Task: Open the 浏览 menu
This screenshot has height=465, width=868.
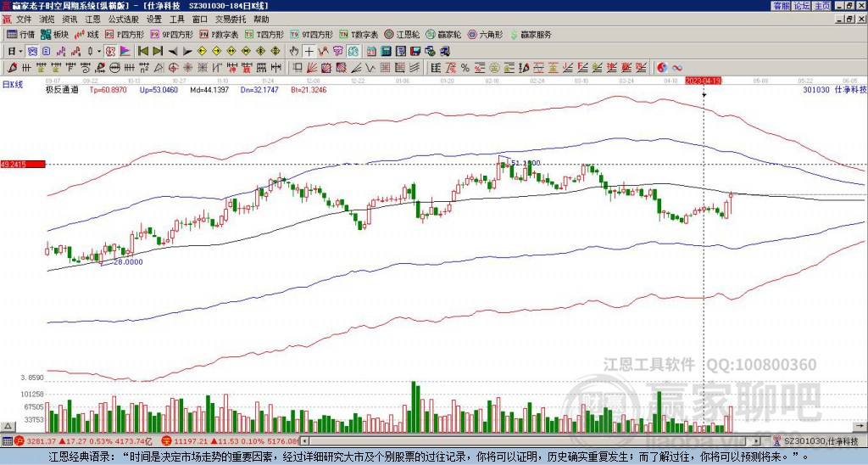Action: [47, 20]
